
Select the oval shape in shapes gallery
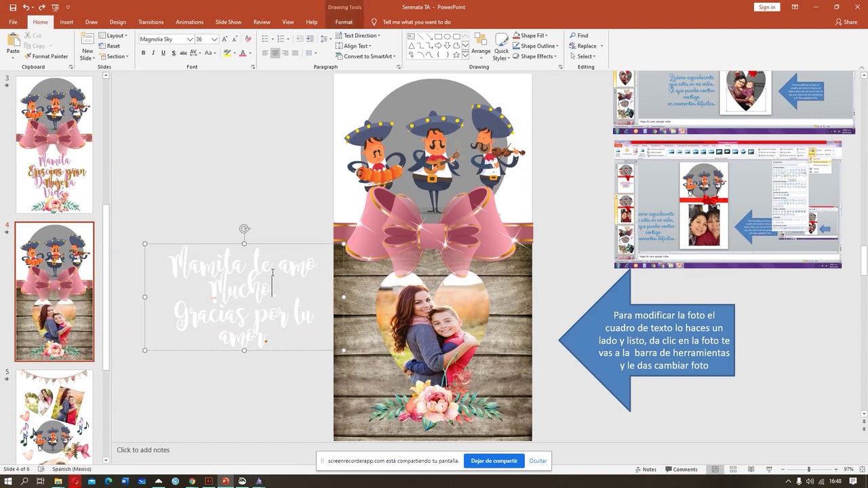tap(448, 37)
